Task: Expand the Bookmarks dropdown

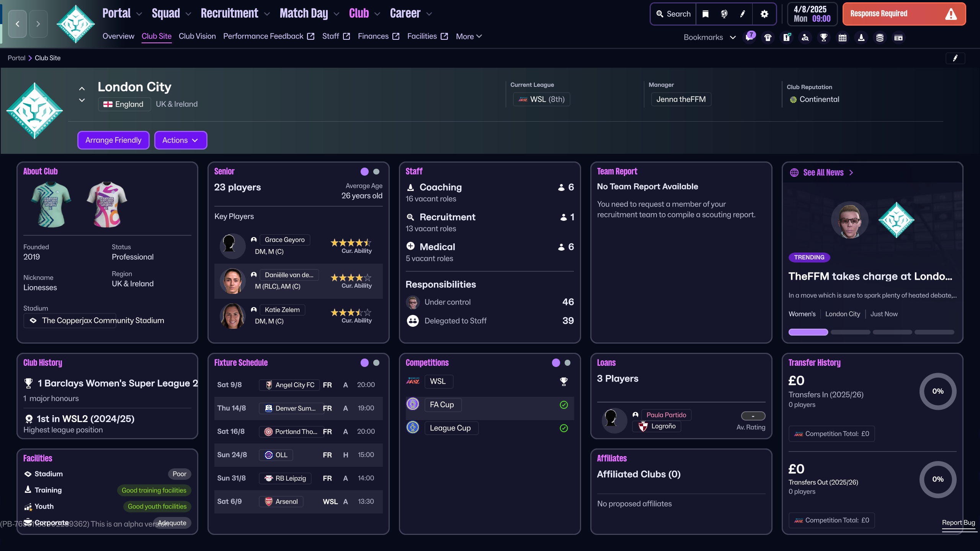Action: 709,37
